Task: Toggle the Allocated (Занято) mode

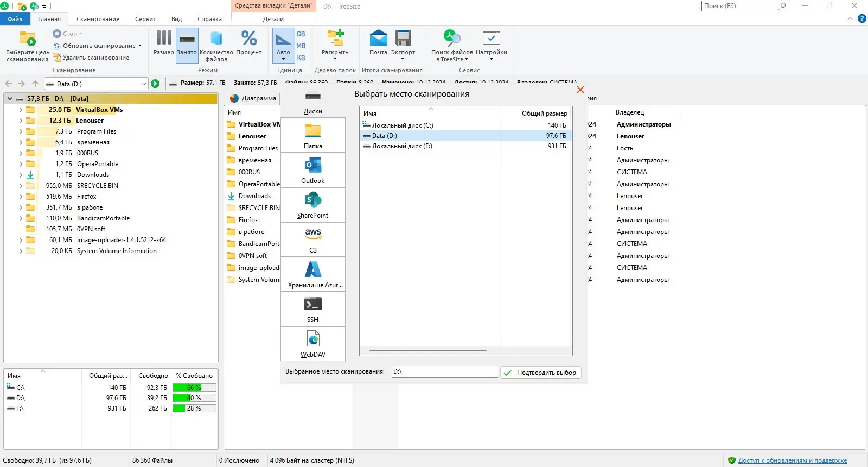Action: pos(187,45)
